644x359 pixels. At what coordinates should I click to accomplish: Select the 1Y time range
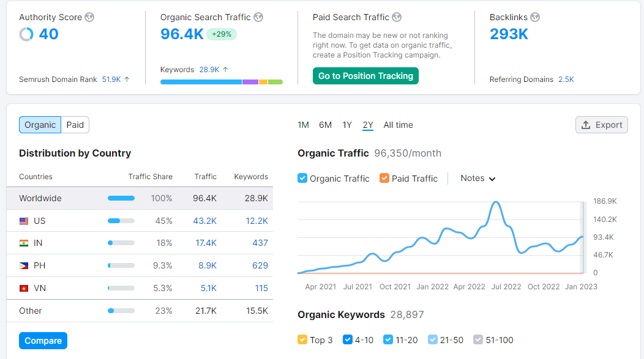pos(347,125)
